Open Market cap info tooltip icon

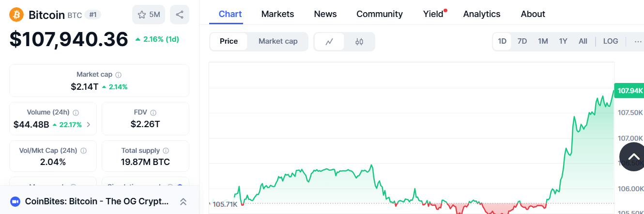point(119,75)
